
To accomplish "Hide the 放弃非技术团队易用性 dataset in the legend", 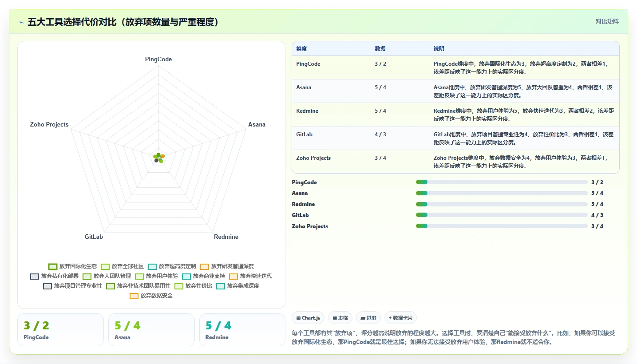I will pos(138,286).
